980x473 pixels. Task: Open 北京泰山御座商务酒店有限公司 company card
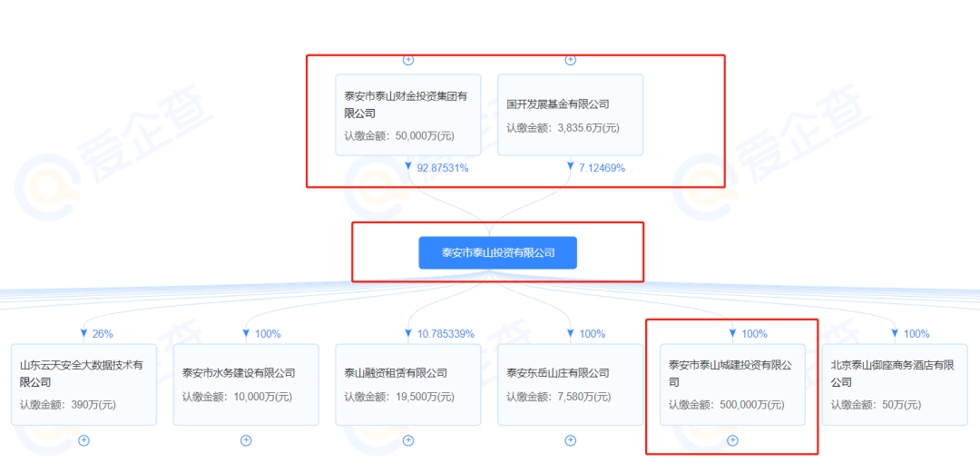895,385
